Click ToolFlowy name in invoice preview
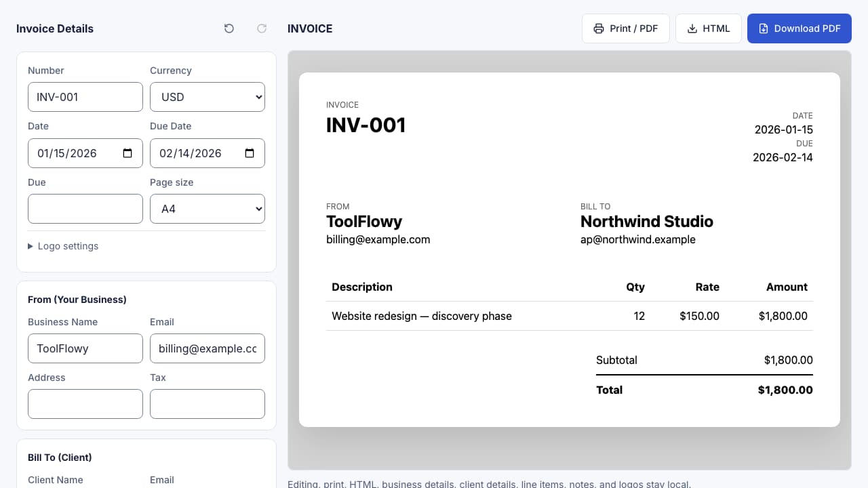The height and width of the screenshot is (488, 868). tap(364, 222)
